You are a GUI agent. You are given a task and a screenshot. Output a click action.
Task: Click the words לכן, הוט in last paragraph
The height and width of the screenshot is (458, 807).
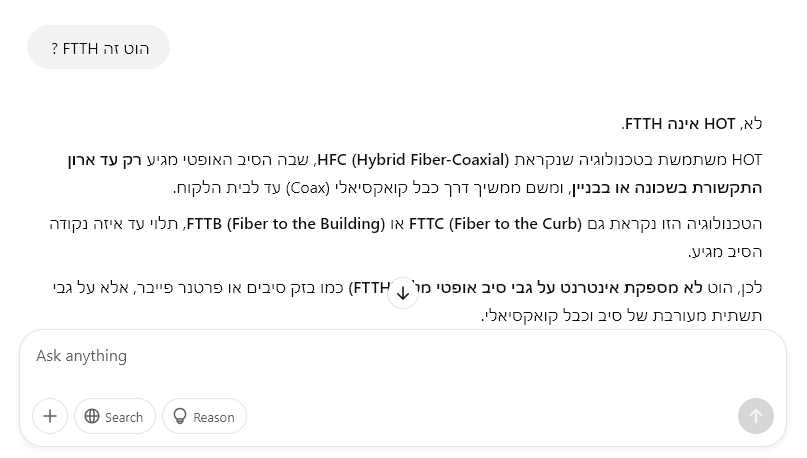(x=734, y=288)
